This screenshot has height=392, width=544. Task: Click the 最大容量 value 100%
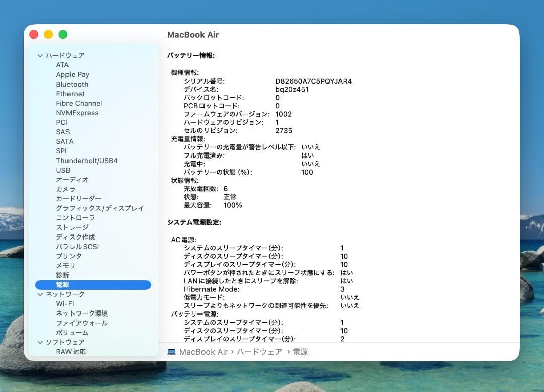(x=232, y=205)
